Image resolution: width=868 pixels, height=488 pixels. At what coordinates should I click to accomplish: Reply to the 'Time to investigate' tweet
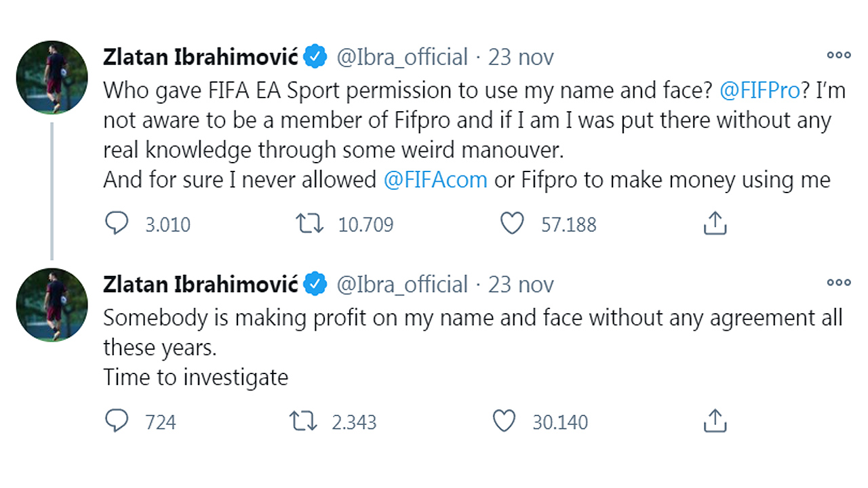tap(117, 422)
